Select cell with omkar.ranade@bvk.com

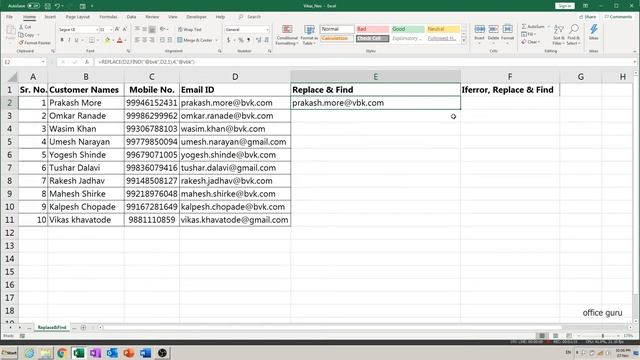[x=235, y=116]
